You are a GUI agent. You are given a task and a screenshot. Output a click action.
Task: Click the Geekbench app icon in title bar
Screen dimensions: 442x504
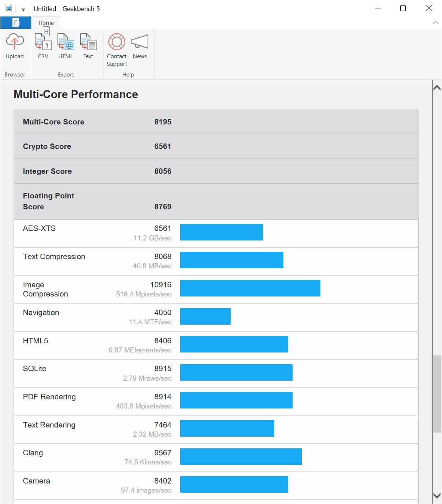8,8
